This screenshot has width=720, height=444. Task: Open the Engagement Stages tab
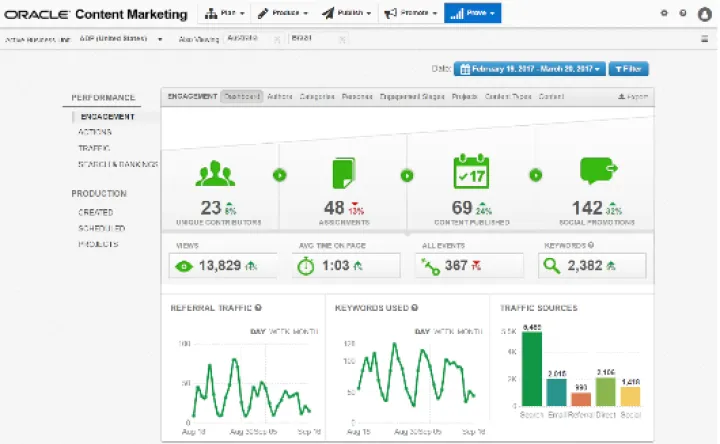coord(412,97)
